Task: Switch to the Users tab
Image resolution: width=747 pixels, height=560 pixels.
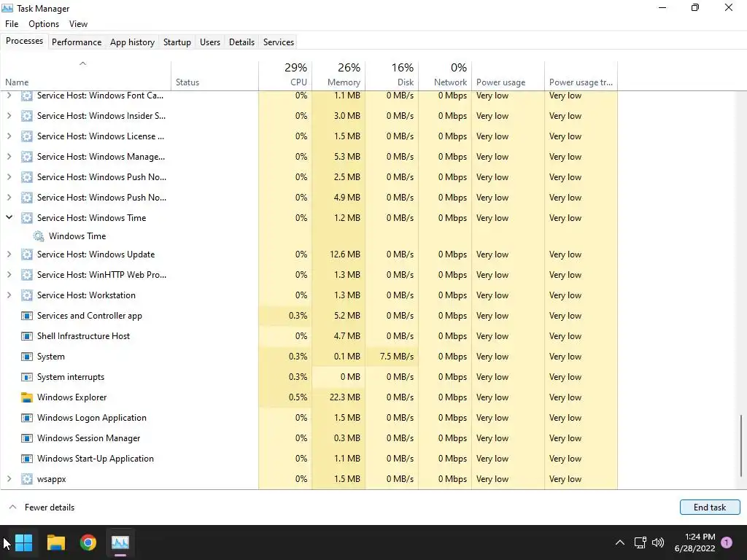Action: [x=210, y=42]
